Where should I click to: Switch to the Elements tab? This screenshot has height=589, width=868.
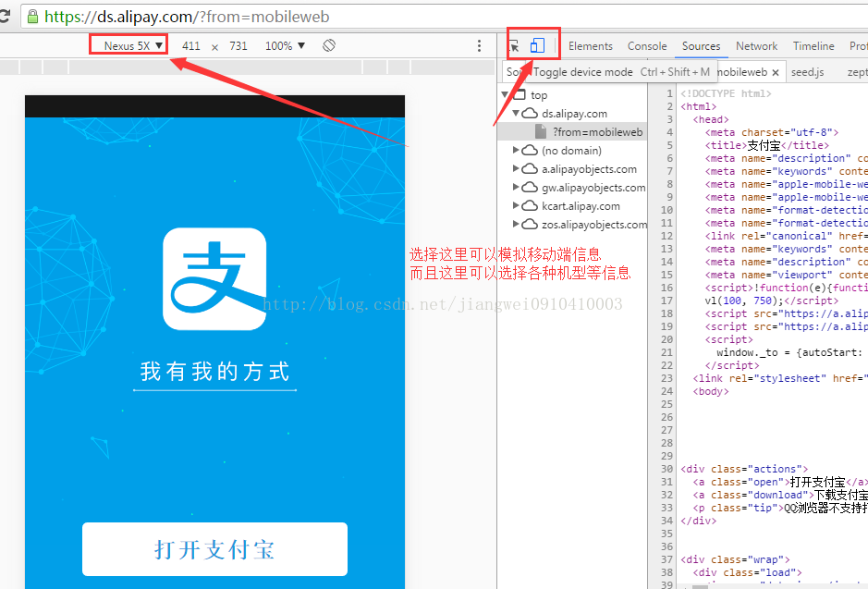[x=590, y=46]
